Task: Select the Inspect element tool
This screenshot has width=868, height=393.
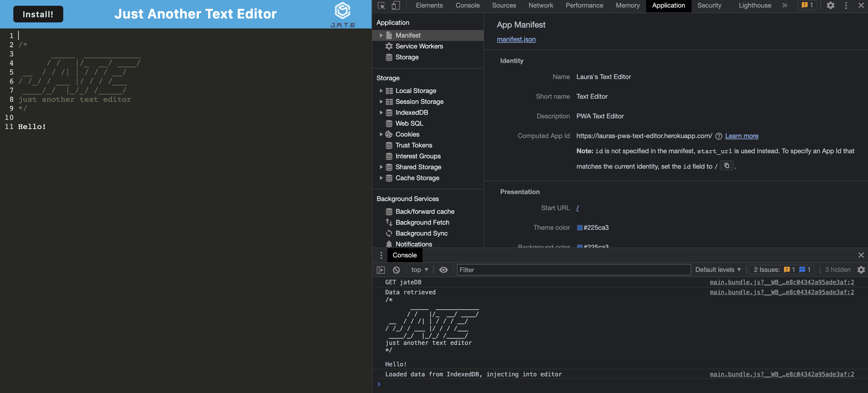Action: (381, 5)
